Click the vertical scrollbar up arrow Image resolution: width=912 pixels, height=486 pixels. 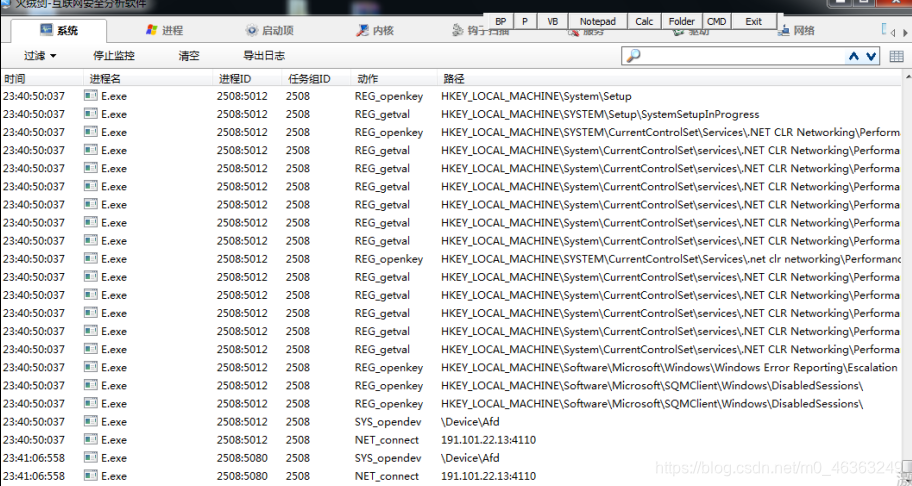(x=907, y=77)
